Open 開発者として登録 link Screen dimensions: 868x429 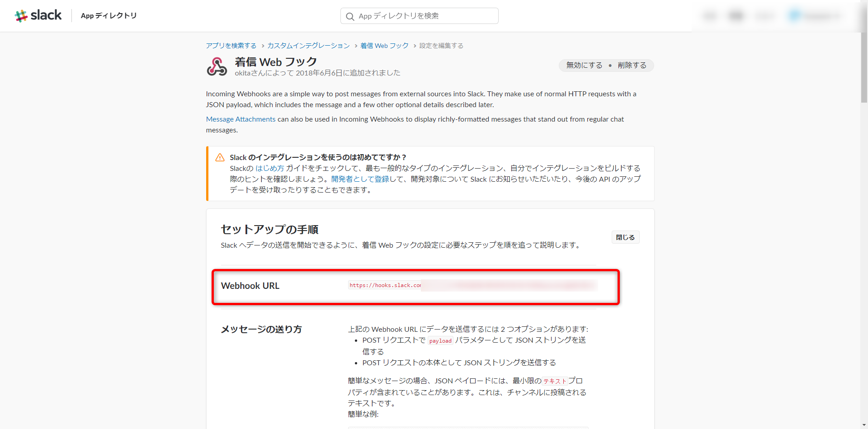click(x=360, y=179)
